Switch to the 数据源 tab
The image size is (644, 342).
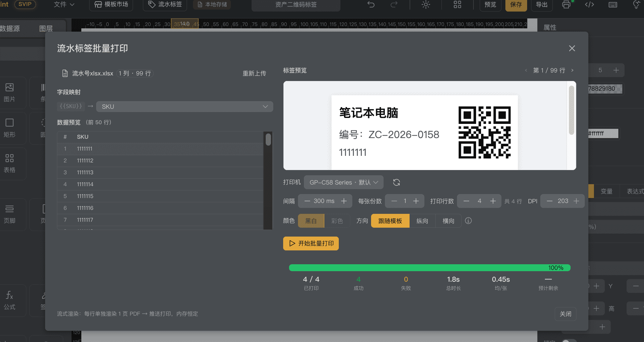click(x=10, y=29)
